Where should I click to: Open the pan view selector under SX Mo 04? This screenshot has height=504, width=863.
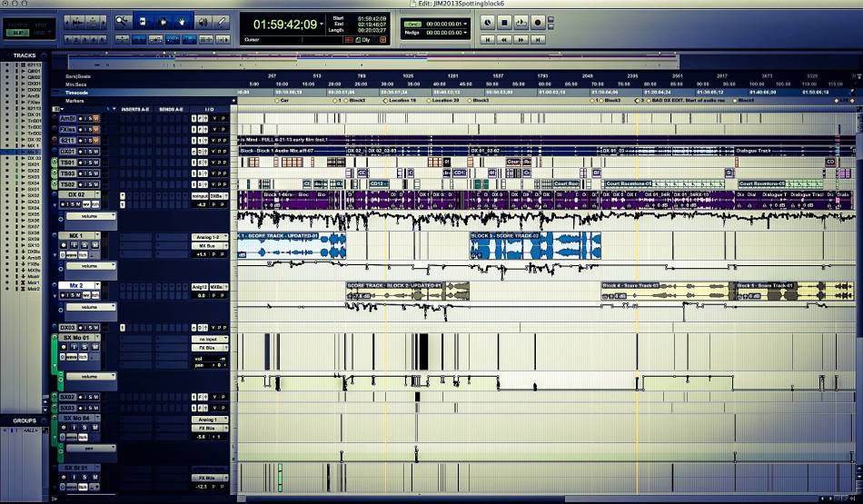click(90, 448)
